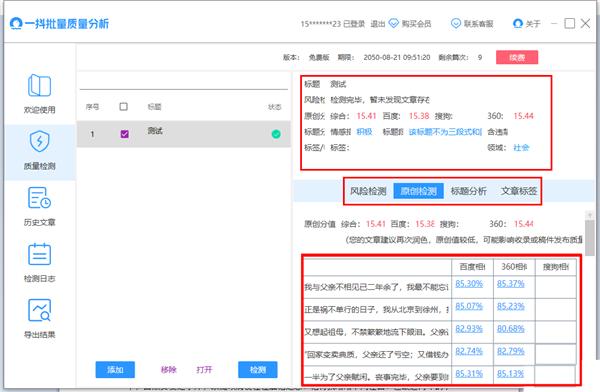Click the blue 检测 button
Screen dimensions: 600x392
[x=258, y=369]
